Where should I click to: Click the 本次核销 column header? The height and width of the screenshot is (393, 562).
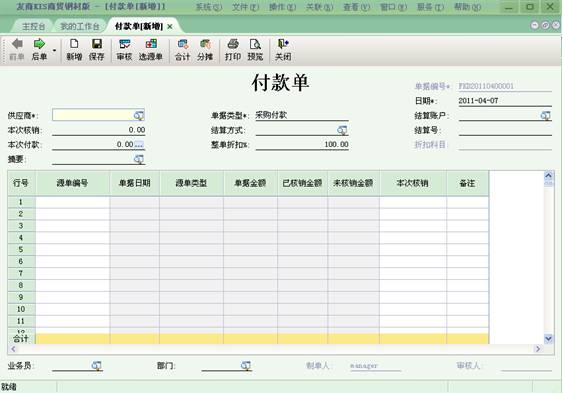[x=413, y=183]
